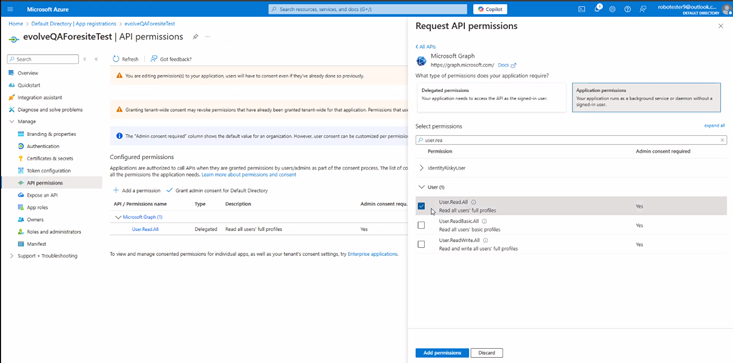
Task: Check the User.ReadBasic.All permission checkbox
Action: [421, 225]
